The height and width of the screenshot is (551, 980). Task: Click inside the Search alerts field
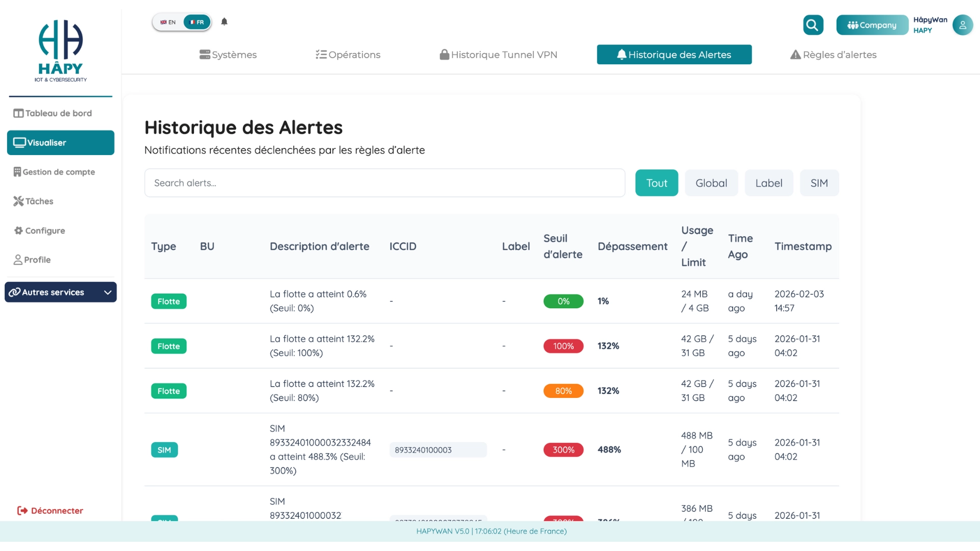click(384, 183)
